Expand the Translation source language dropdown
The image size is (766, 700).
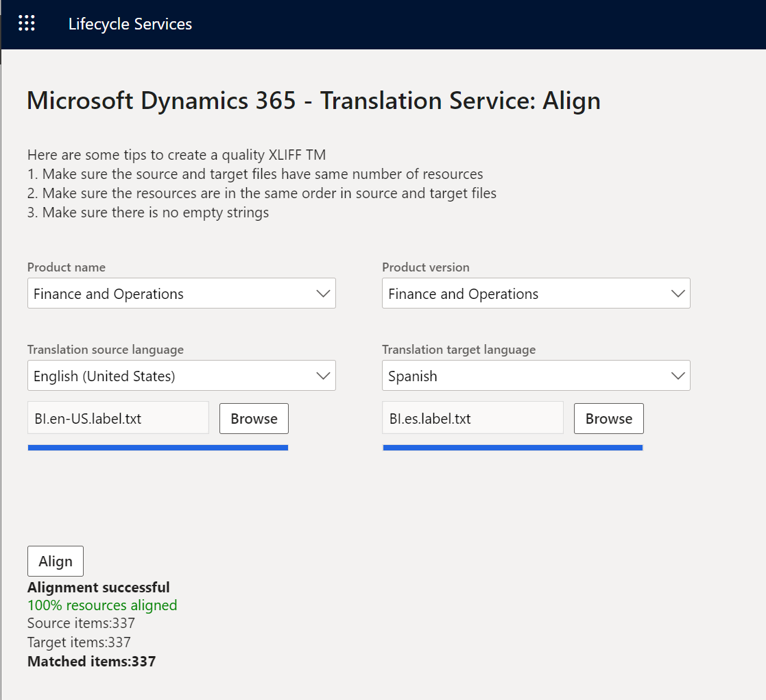tap(181, 375)
